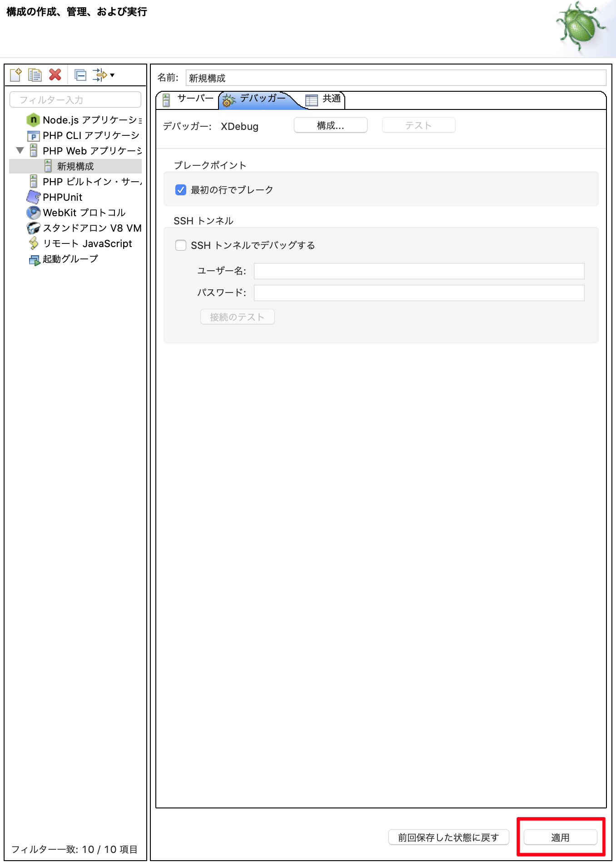Click the スタンドアロン V8 VM icon
Image resolution: width=616 pixels, height=862 pixels.
34,228
